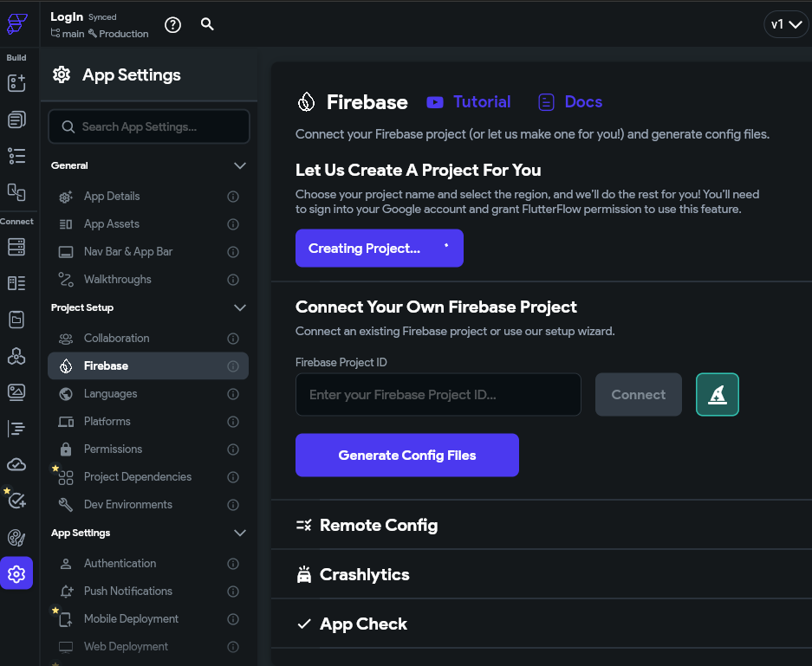This screenshot has width=812, height=666.
Task: Open the main branch selector
Action: pos(68,34)
